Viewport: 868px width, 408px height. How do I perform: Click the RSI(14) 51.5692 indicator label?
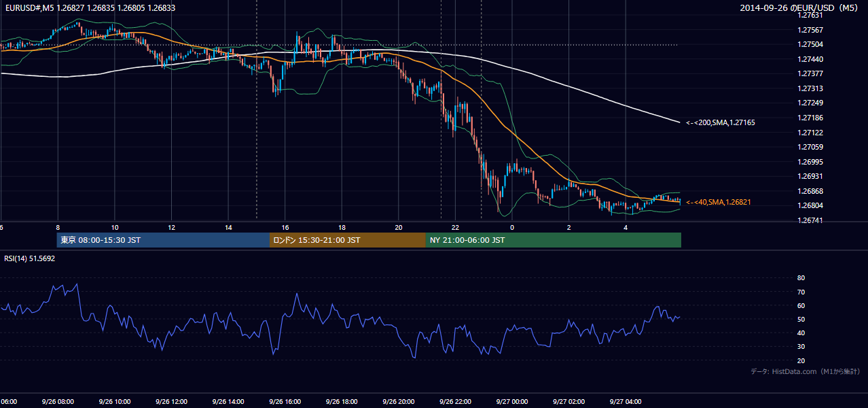pos(29,258)
